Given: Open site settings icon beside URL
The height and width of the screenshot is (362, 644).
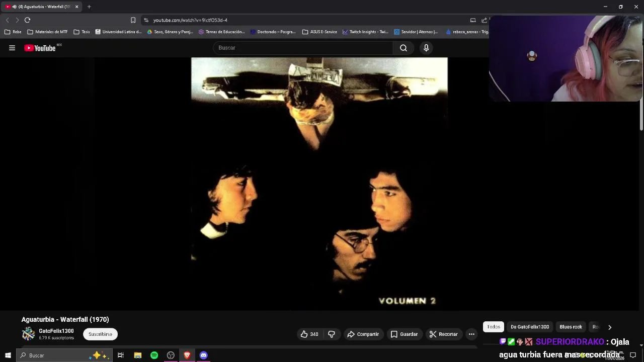Looking at the screenshot, I should point(146,20).
